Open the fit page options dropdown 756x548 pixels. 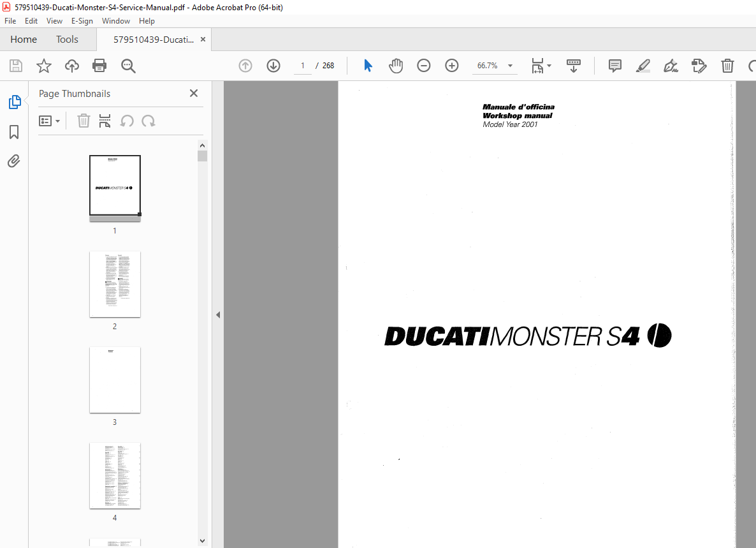coord(541,66)
